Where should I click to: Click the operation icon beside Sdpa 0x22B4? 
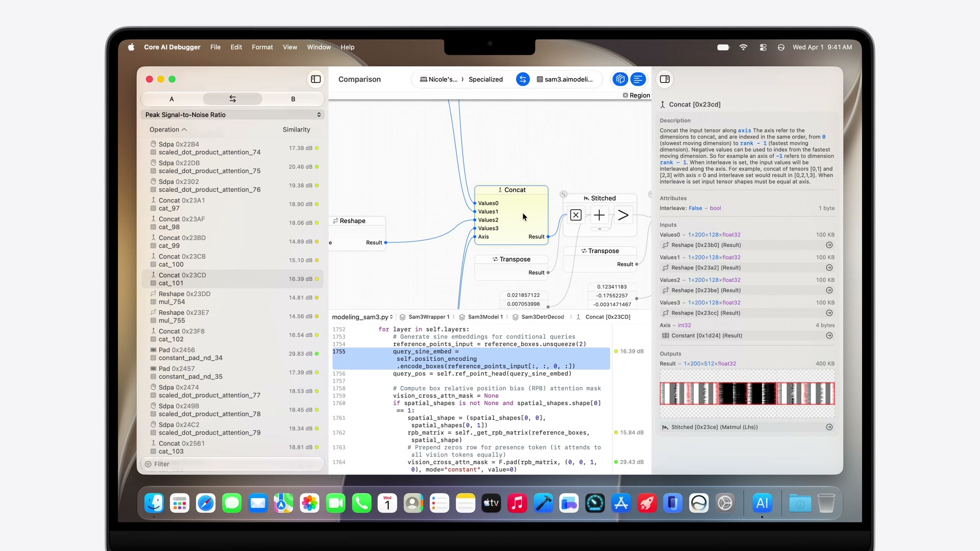(153, 144)
